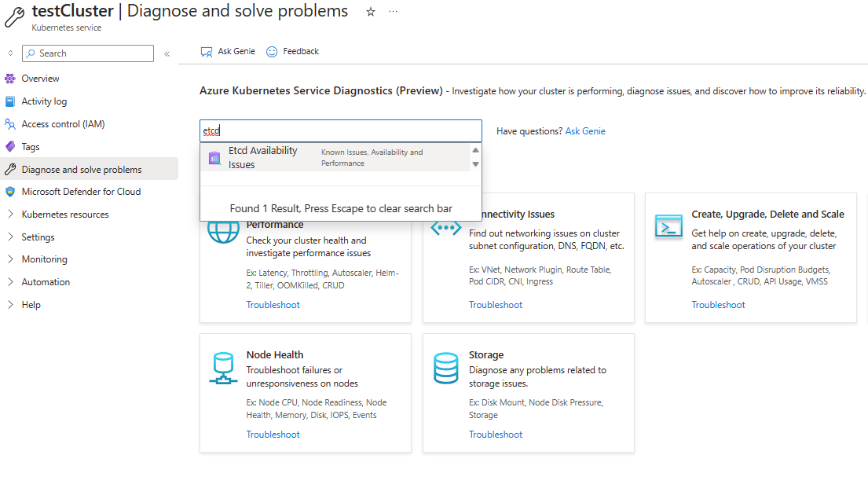Click the wrench icon beside testCluster title
The width and height of the screenshot is (868, 488).
click(x=14, y=17)
